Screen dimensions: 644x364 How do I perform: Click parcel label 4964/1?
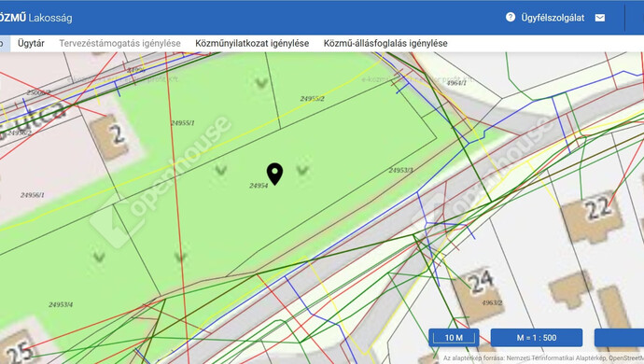tap(456, 83)
